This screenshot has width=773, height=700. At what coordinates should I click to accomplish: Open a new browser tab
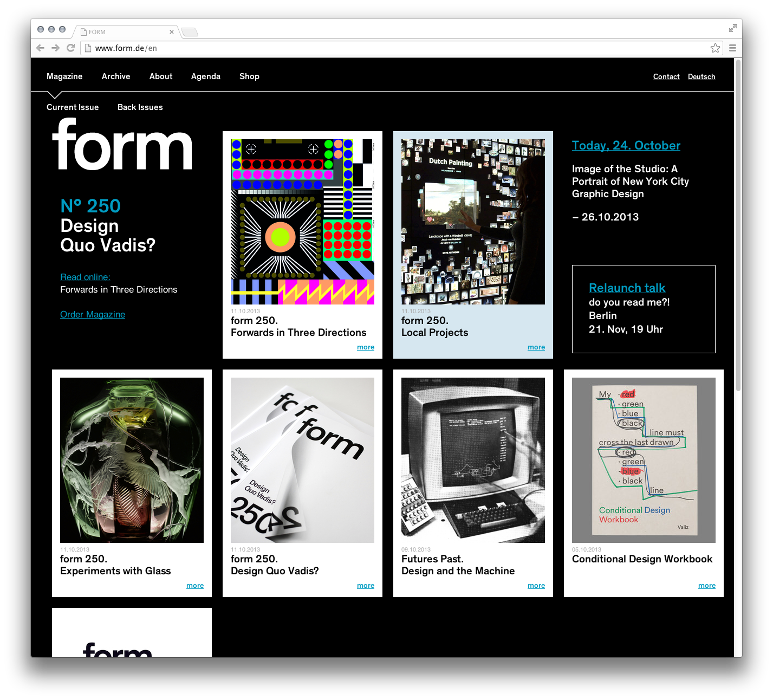coord(190,33)
